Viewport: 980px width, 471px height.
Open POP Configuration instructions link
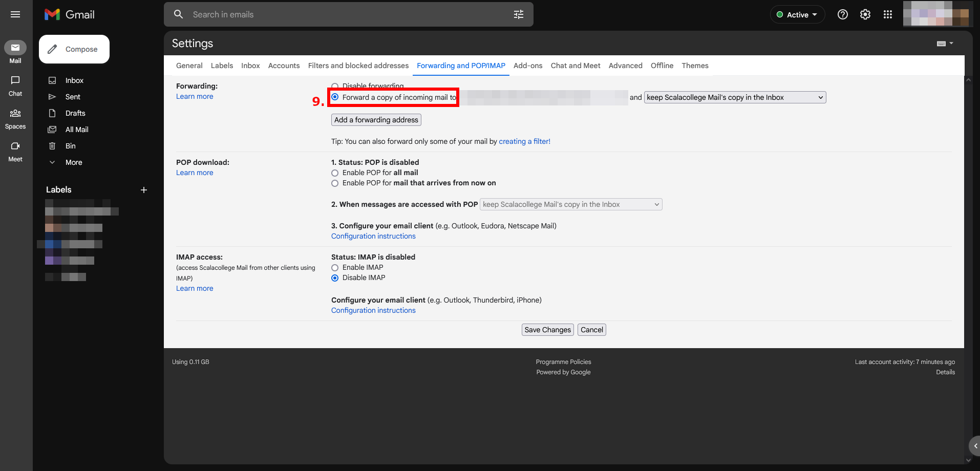[x=373, y=236]
